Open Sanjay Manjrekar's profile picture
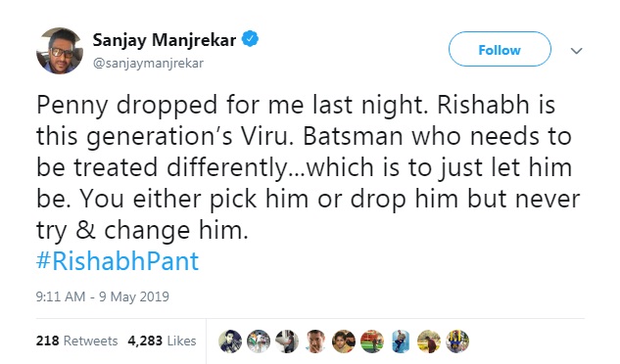620x364 pixels. point(60,51)
